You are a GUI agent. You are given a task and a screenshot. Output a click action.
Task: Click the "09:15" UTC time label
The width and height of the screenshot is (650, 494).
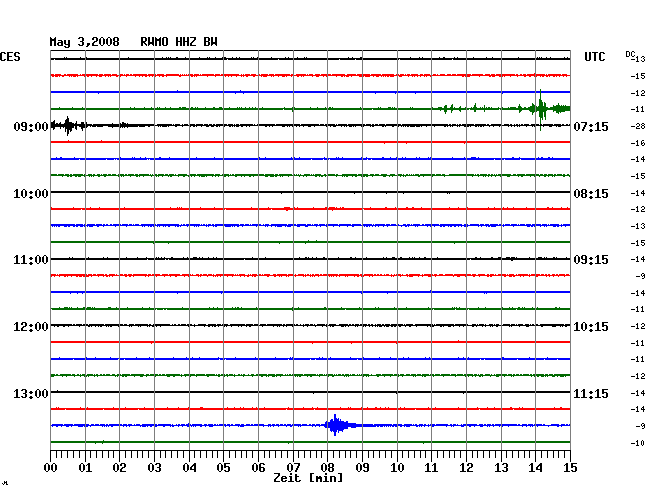pos(591,260)
